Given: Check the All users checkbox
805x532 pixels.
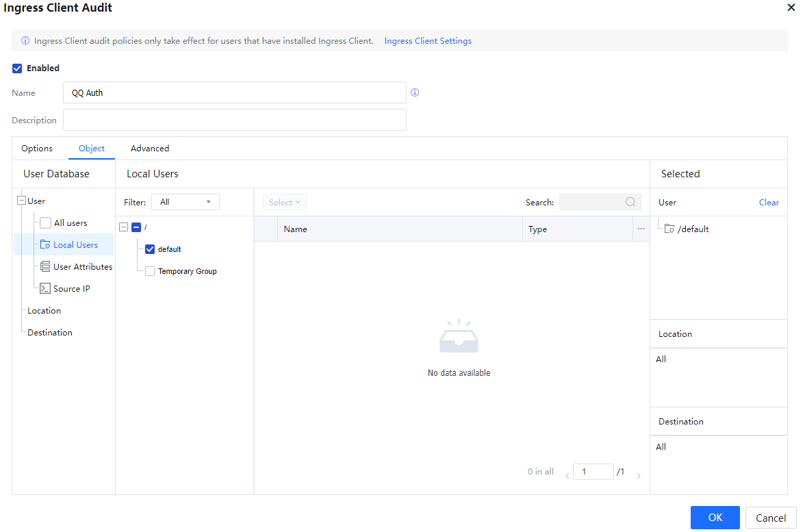Looking at the screenshot, I should click(45, 223).
